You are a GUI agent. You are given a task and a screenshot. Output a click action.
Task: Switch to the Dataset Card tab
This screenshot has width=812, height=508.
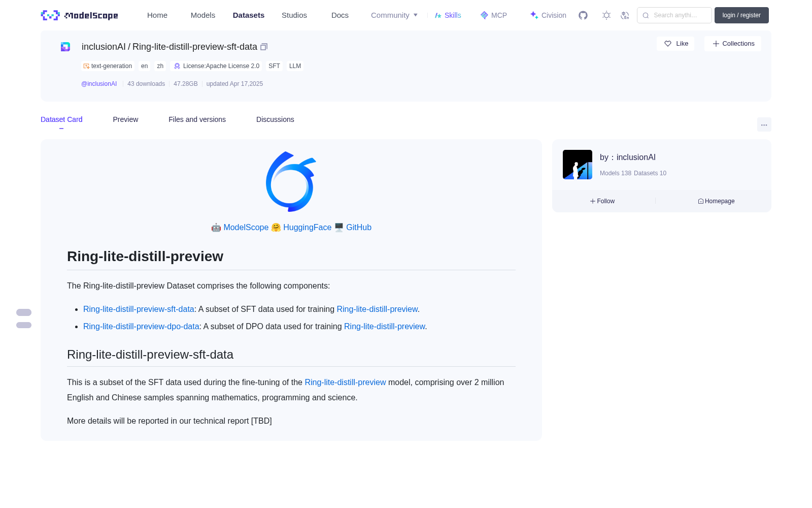(x=61, y=119)
